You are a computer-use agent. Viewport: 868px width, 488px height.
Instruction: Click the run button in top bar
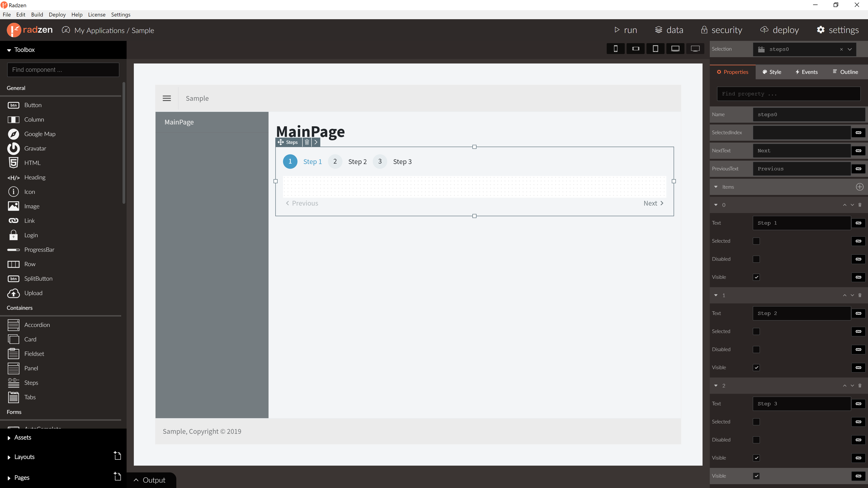coord(625,30)
